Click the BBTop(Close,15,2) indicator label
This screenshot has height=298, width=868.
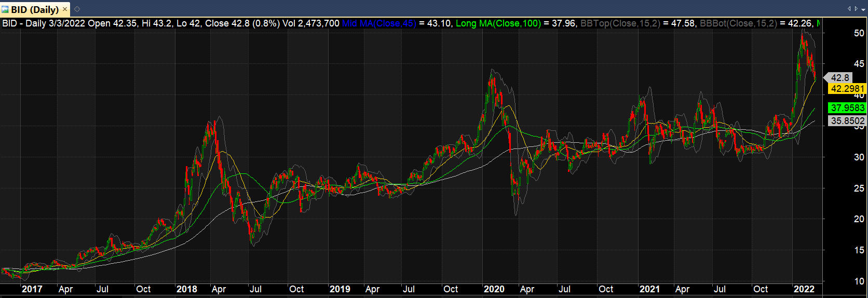(x=620, y=23)
